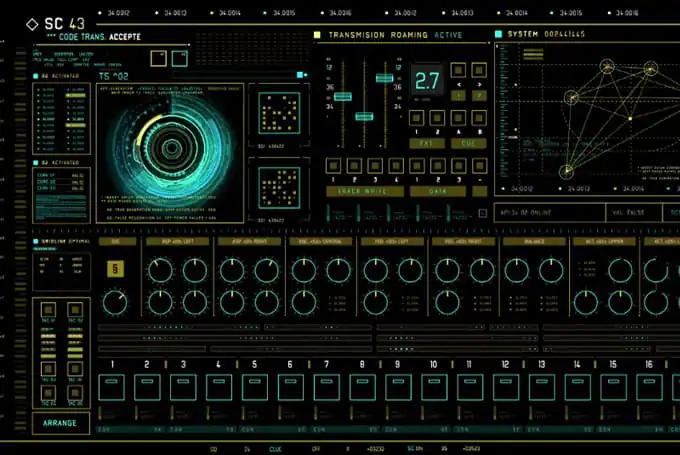Click the yellow button below the right arrow
The height and width of the screenshot is (455, 680).
pyautogui.click(x=479, y=95)
